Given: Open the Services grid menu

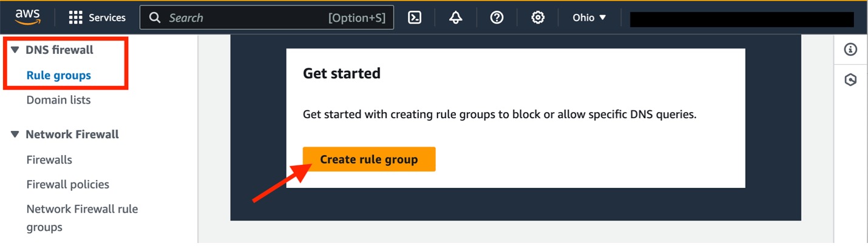Looking at the screenshot, I should pyautogui.click(x=97, y=18).
